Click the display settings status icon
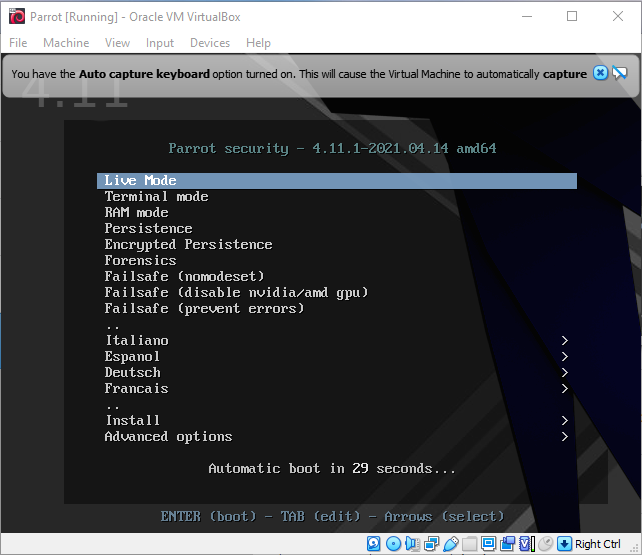The image size is (642, 555). click(488, 544)
